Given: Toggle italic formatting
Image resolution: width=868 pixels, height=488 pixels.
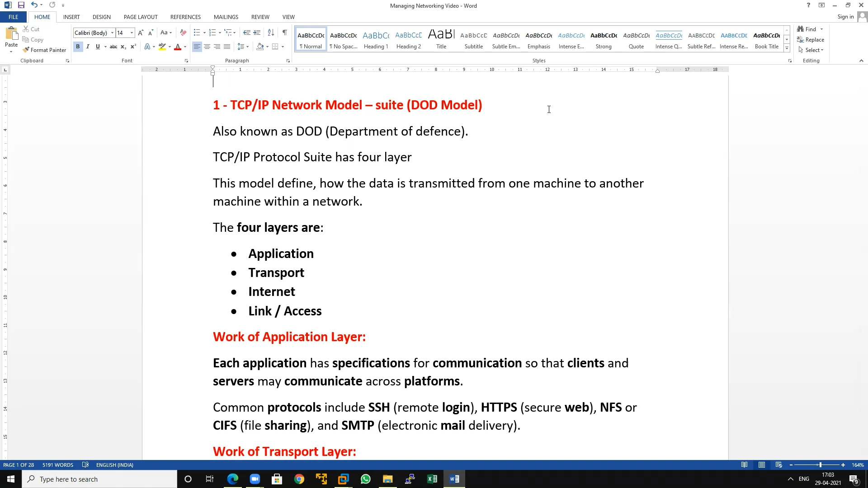Looking at the screenshot, I should (x=88, y=47).
